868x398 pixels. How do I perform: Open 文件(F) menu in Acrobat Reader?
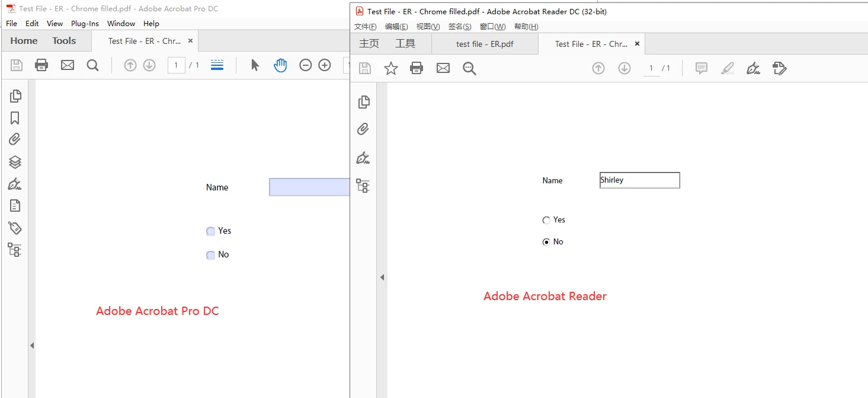[x=366, y=27]
